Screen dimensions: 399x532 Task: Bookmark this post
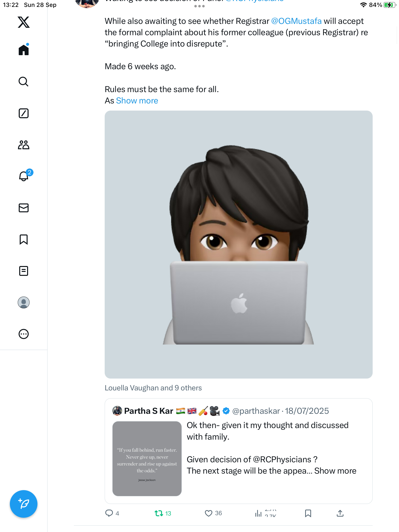point(308,513)
